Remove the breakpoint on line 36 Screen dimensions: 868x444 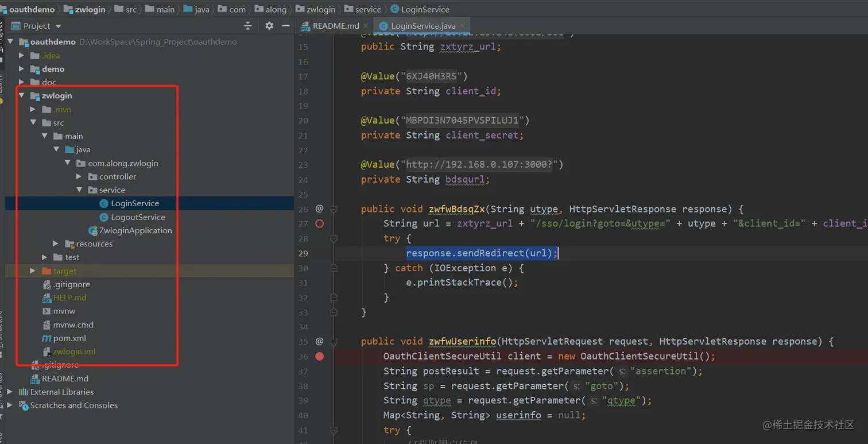(320, 356)
